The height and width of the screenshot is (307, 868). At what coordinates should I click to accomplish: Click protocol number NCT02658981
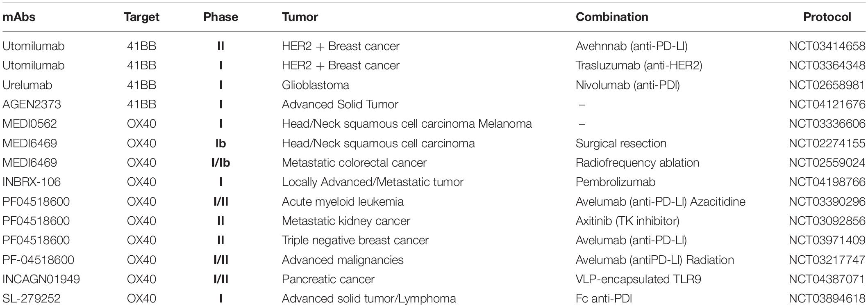point(827,85)
